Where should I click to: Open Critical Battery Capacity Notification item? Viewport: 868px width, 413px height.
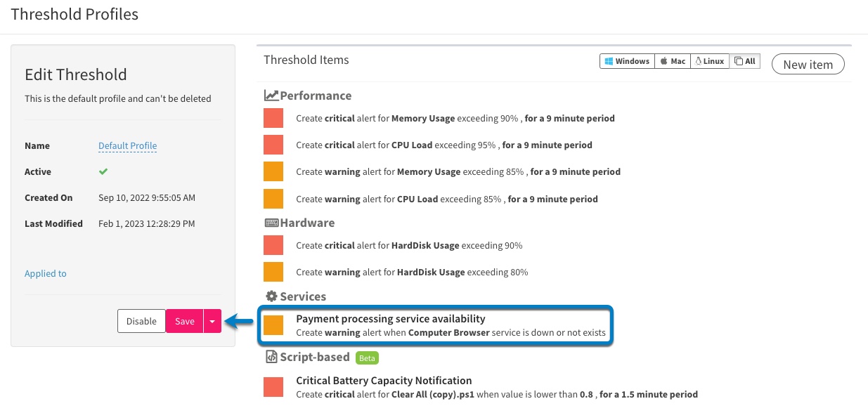pyautogui.click(x=384, y=381)
